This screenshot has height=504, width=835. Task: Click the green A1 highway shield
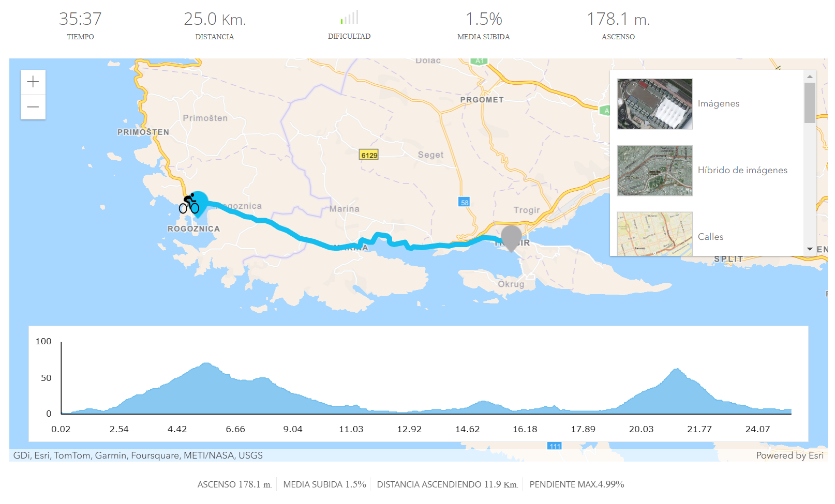pos(479,61)
